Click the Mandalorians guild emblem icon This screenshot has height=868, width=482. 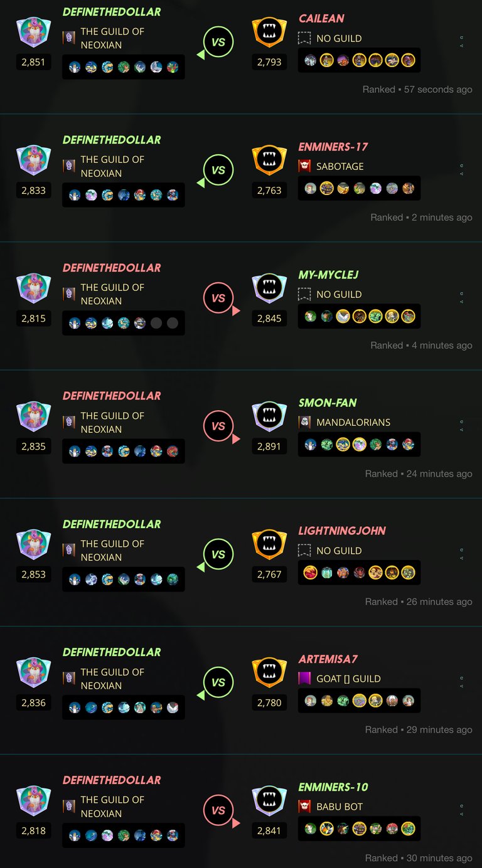point(305,422)
